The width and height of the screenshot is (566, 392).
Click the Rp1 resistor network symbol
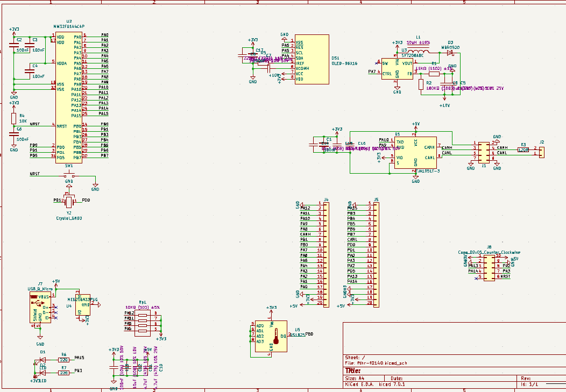click(x=143, y=323)
